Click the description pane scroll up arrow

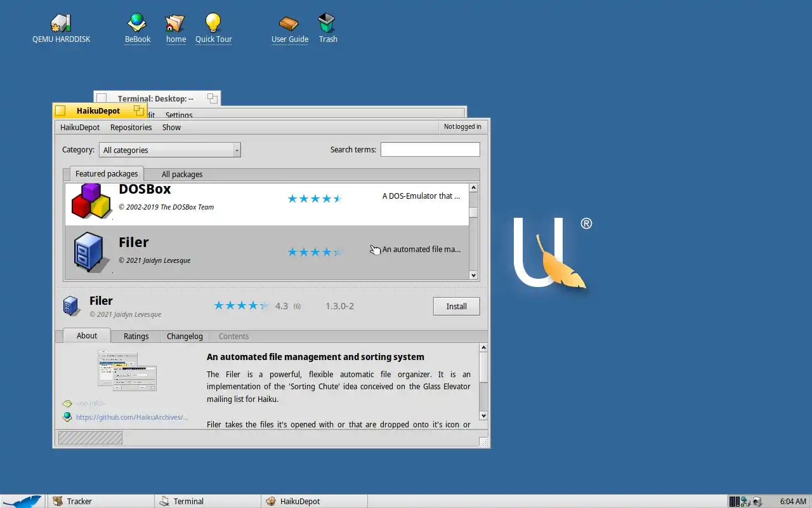tap(483, 348)
